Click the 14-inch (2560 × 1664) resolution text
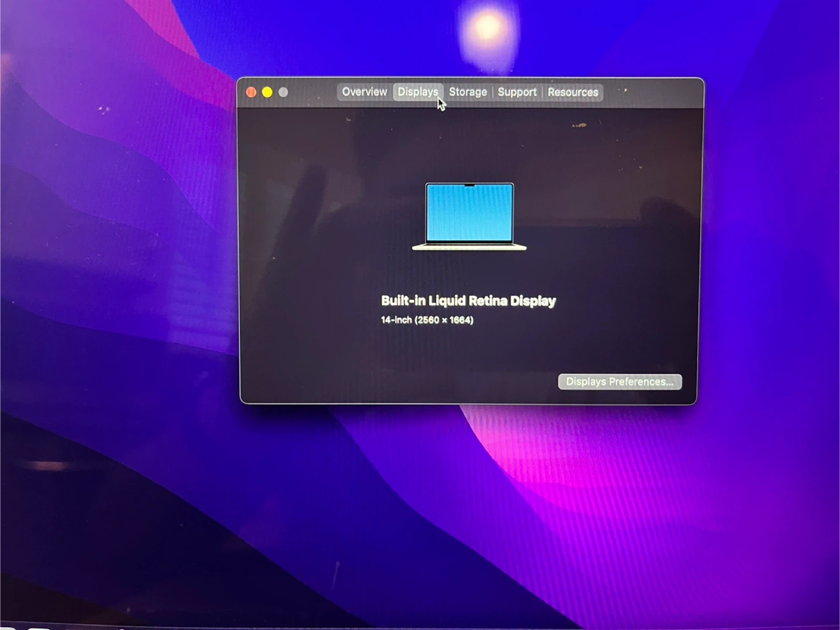 pyautogui.click(x=426, y=320)
